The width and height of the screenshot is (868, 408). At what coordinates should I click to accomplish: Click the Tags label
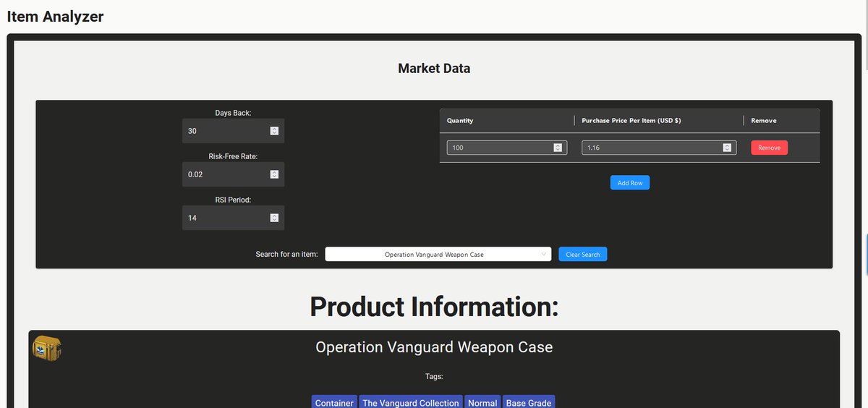[x=434, y=376]
